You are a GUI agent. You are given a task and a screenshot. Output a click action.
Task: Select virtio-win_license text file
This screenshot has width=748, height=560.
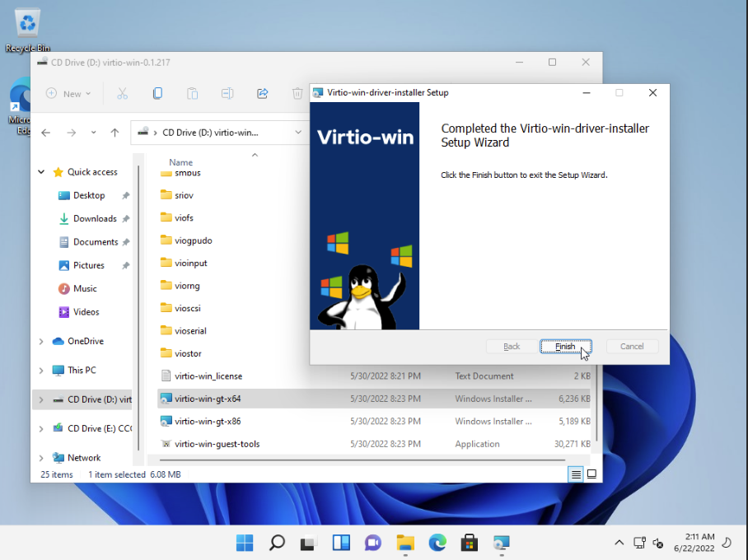pyautogui.click(x=208, y=376)
